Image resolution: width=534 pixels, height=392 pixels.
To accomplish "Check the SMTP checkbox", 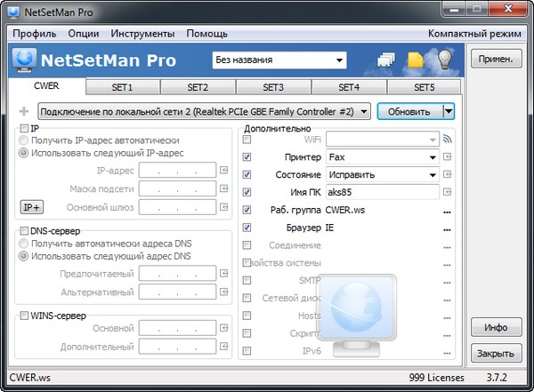I will point(247,280).
